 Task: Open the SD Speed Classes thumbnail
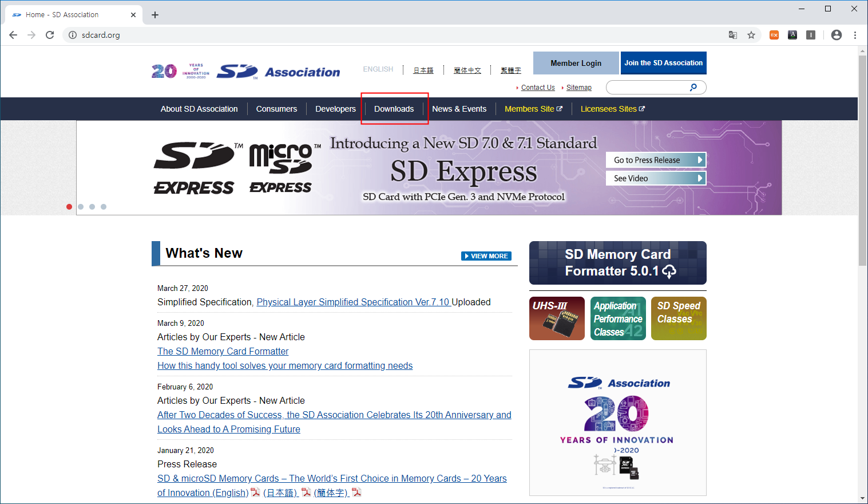679,318
